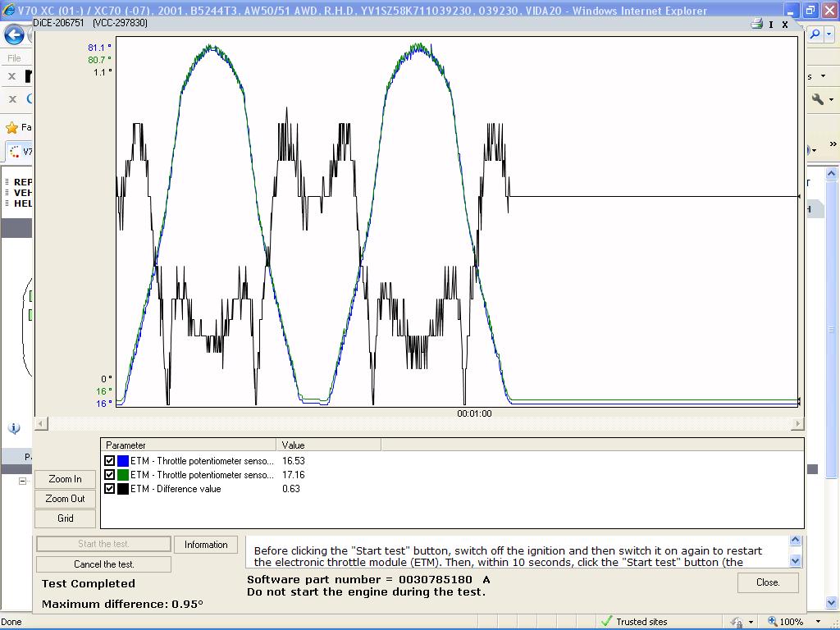The width and height of the screenshot is (840, 630).
Task: Click the Trusted sites checkmark in status bar
Action: pyautogui.click(x=606, y=622)
